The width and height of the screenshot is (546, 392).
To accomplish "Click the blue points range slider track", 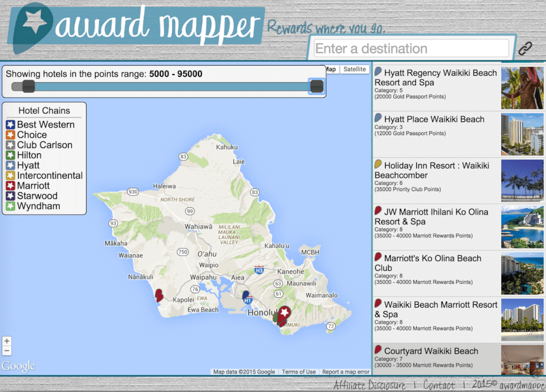I will pos(172,87).
